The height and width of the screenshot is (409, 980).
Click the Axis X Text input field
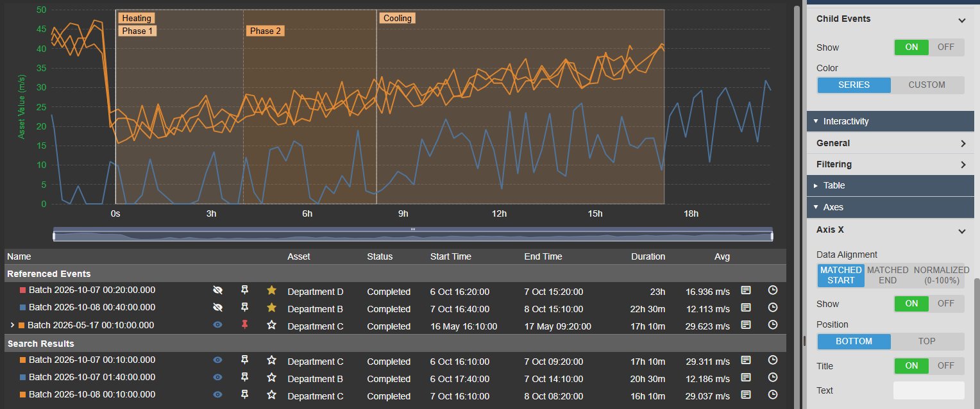pos(929,390)
